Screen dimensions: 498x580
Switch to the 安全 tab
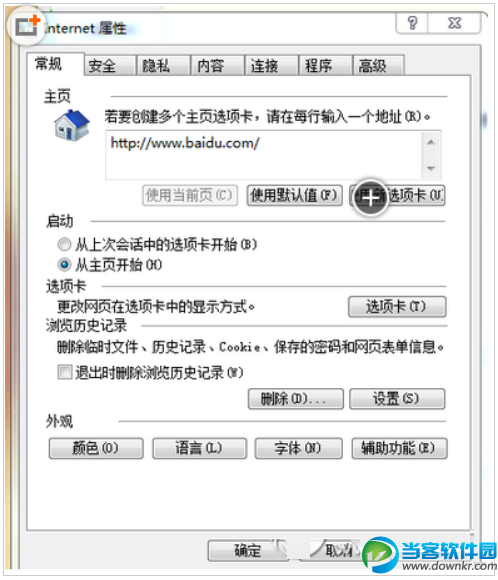coord(110,65)
